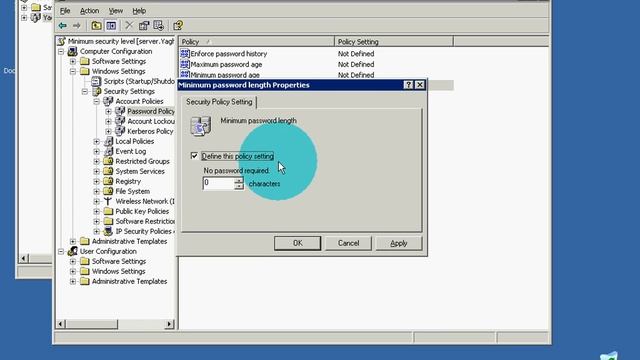Click the Kerberos Policy tree icon
The height and width of the screenshot is (360, 640).
click(x=120, y=131)
